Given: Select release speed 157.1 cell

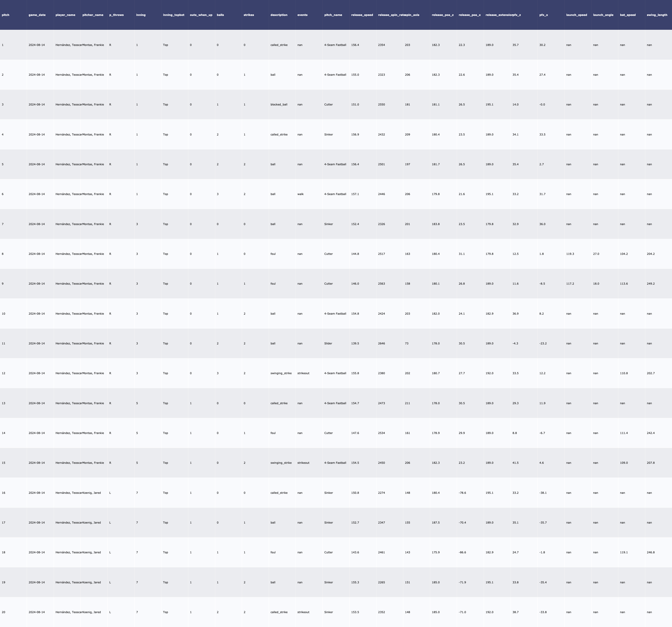Looking at the screenshot, I should pyautogui.click(x=355, y=194).
